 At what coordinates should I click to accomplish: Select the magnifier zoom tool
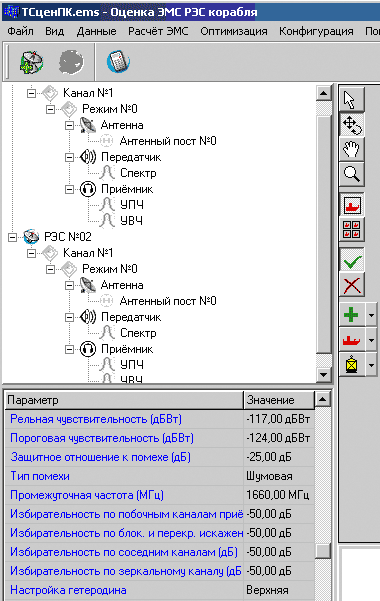click(352, 174)
